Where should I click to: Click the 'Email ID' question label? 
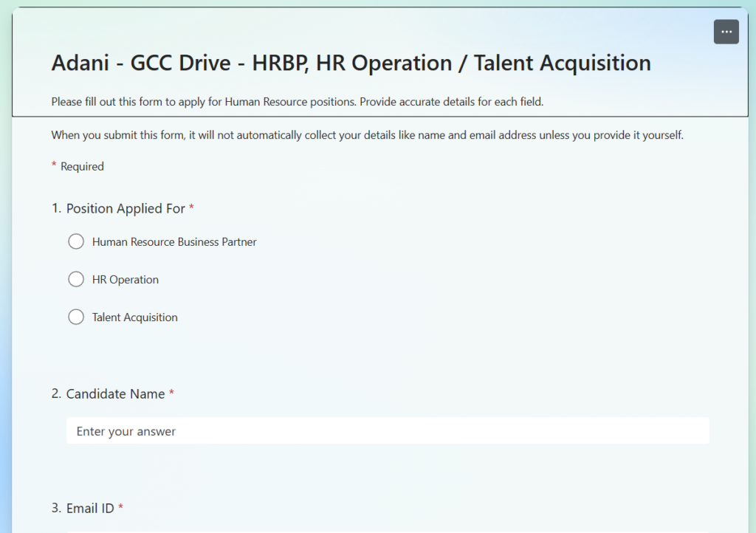coord(90,508)
